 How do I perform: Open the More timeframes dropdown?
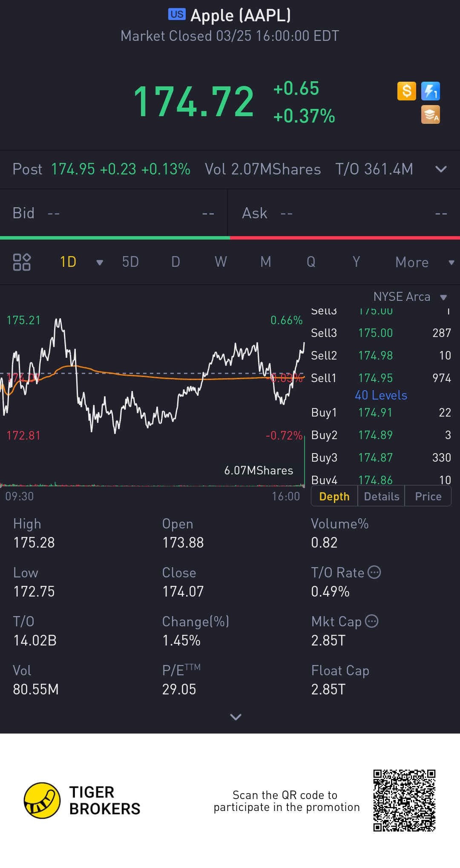coord(424,263)
